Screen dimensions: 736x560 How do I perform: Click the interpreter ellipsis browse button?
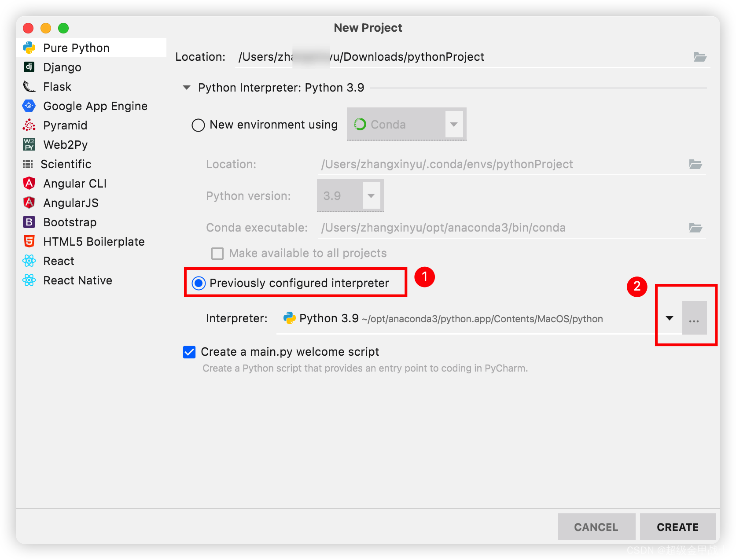coord(694,318)
